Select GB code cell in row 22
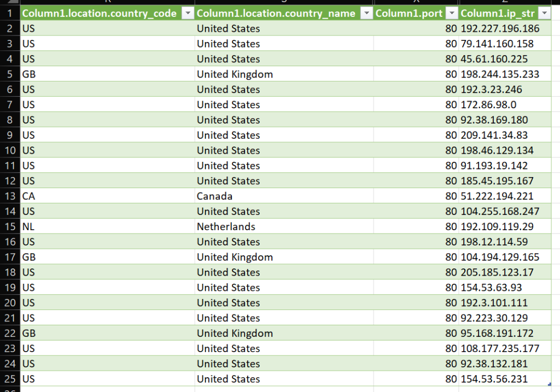The height and width of the screenshot is (392, 560). tap(107, 333)
